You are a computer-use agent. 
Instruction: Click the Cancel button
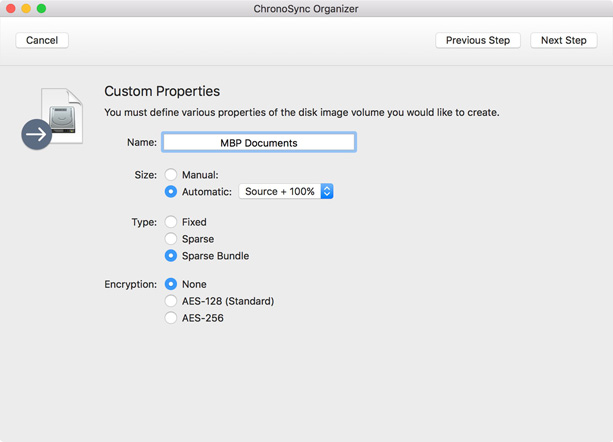[x=42, y=40]
